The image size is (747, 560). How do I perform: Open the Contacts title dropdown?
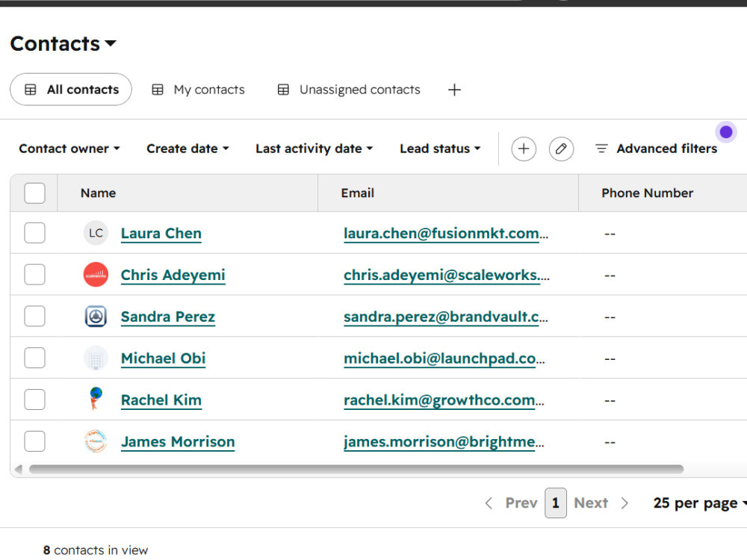pos(63,44)
